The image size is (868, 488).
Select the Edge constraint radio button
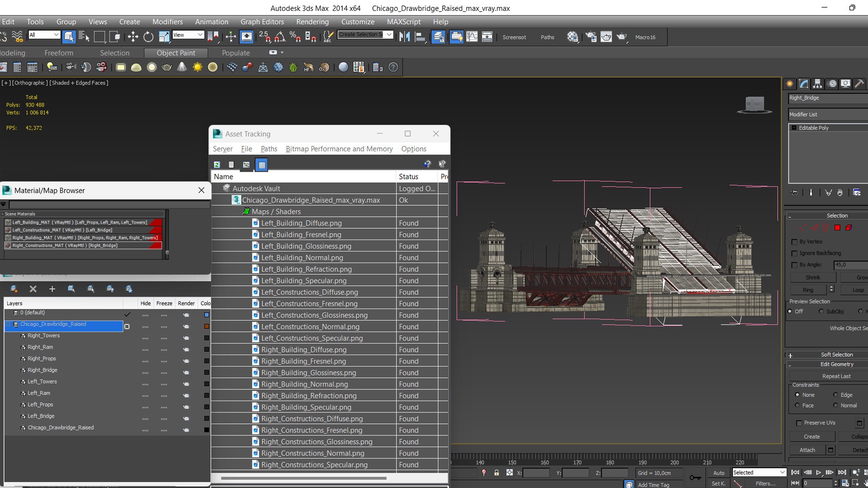[x=835, y=395]
